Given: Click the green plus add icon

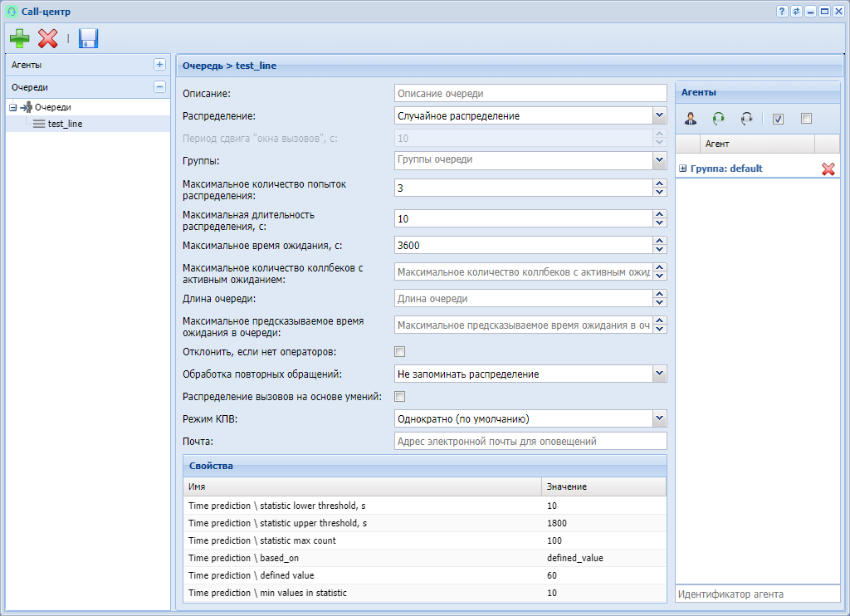Looking at the screenshot, I should pos(19,38).
